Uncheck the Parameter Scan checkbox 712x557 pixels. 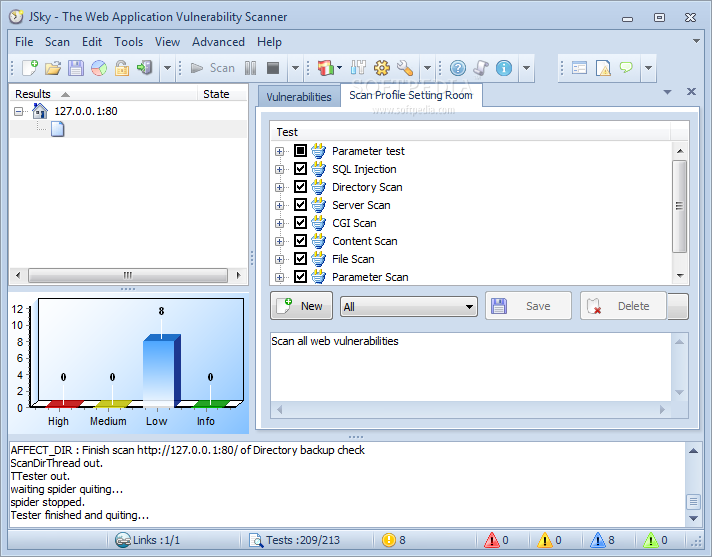pyautogui.click(x=300, y=277)
